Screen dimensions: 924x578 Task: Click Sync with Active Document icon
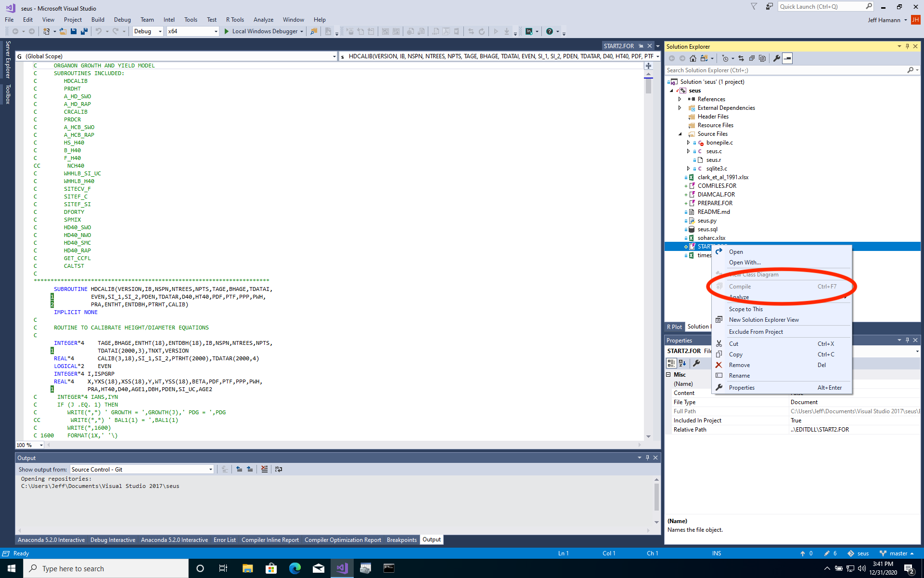741,58
